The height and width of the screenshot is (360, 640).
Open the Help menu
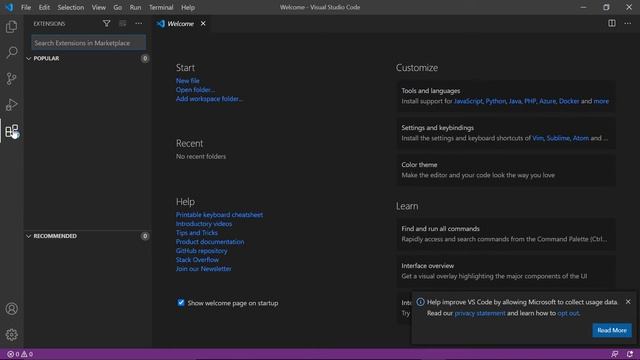coord(188,7)
